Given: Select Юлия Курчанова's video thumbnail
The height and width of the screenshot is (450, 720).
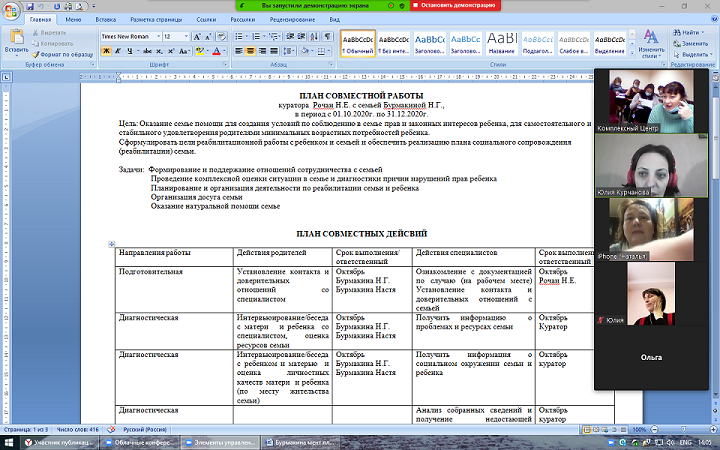Looking at the screenshot, I should [x=651, y=165].
